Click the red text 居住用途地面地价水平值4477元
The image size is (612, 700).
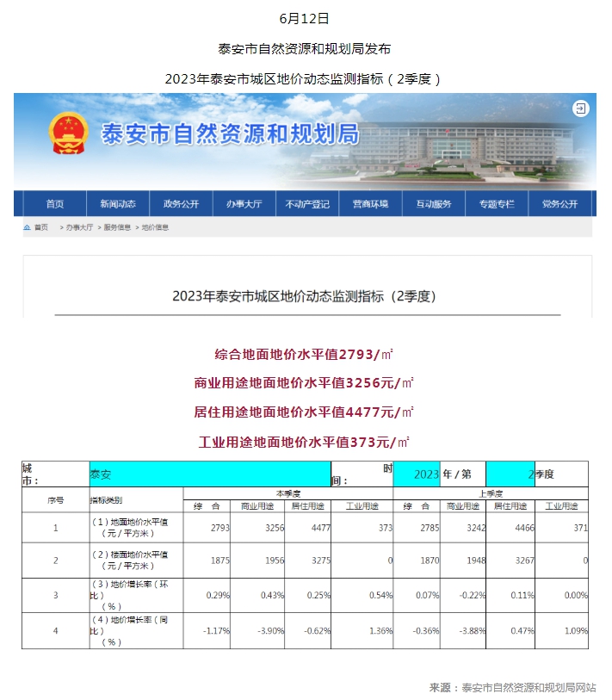click(x=304, y=412)
